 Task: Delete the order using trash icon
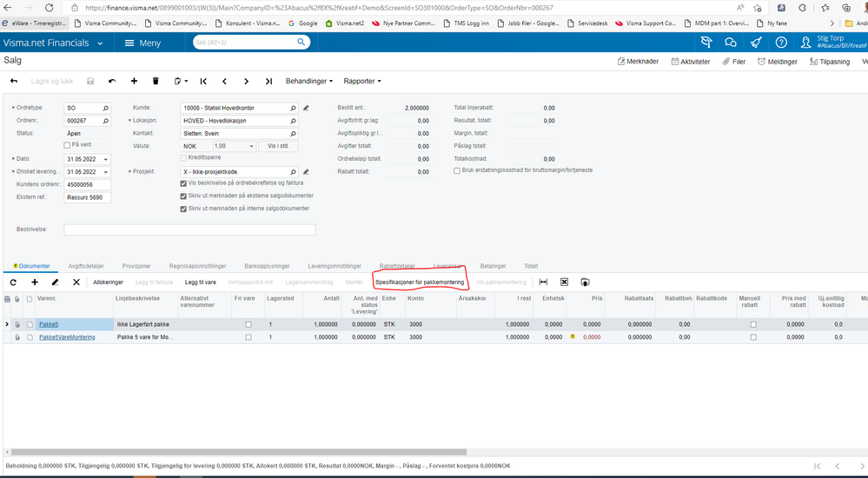click(156, 81)
